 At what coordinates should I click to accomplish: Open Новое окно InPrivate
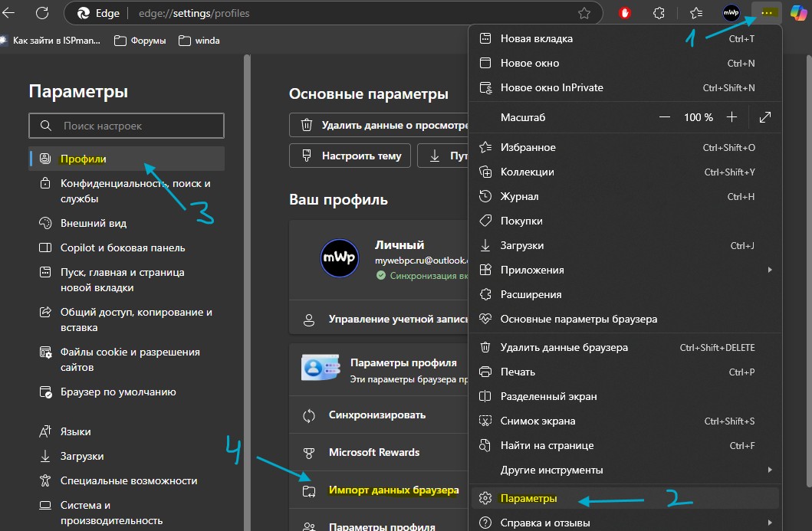click(625, 88)
